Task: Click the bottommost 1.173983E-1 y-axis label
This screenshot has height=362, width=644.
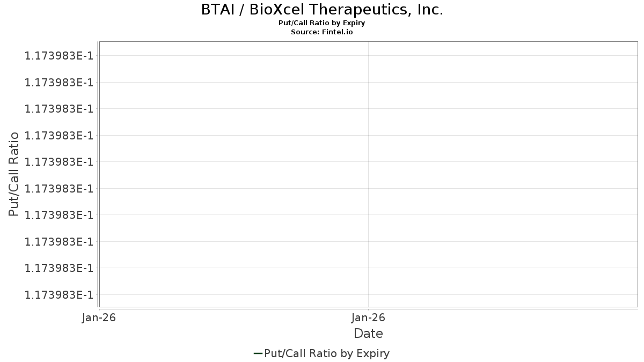Action: 59,294
